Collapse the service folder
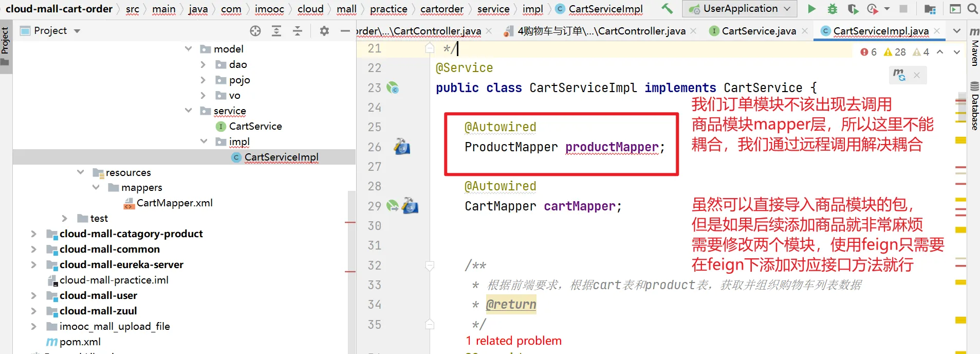The image size is (980, 354). pyautogui.click(x=189, y=111)
